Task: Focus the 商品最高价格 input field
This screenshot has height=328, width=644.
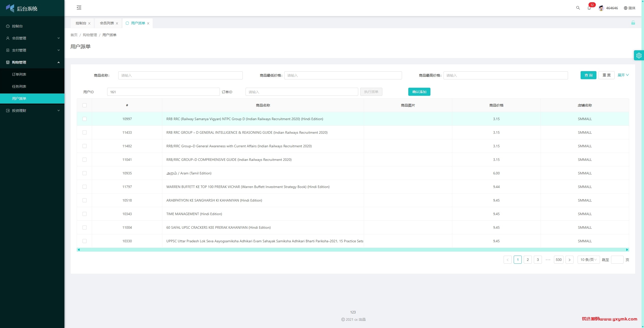Action: pyautogui.click(x=505, y=75)
